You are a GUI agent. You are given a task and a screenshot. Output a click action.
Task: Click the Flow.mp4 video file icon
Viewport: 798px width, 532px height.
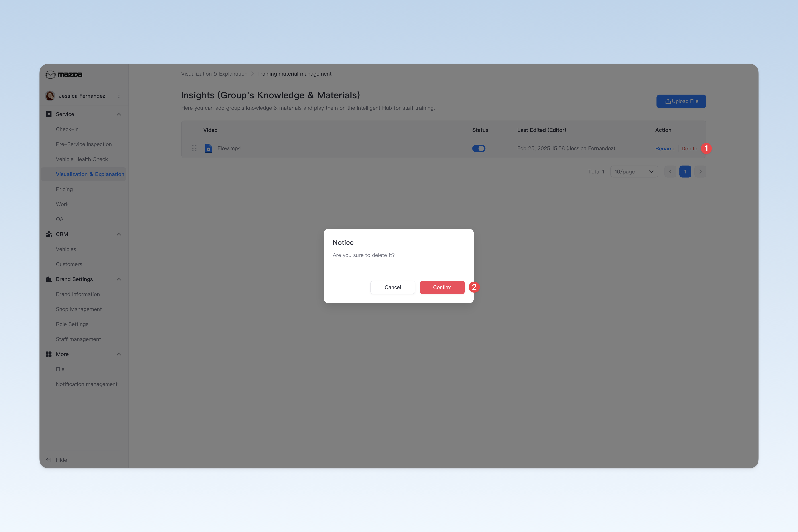(209, 148)
